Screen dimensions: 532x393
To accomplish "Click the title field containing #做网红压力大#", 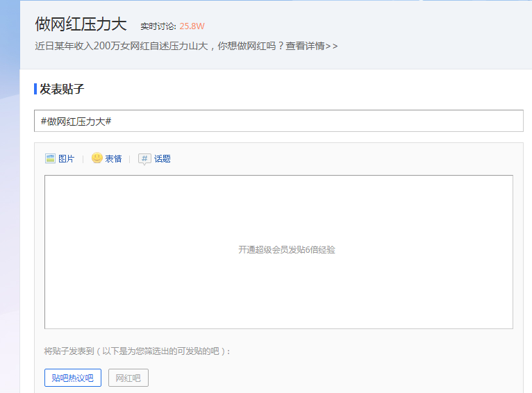I will point(279,121).
